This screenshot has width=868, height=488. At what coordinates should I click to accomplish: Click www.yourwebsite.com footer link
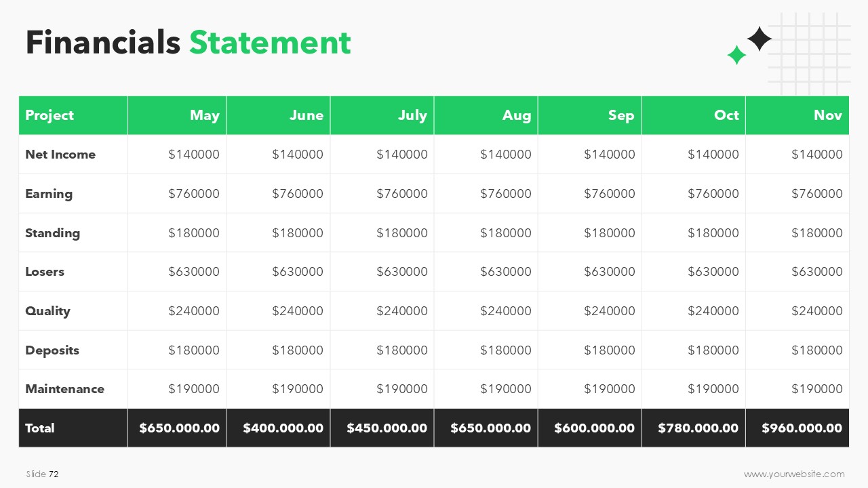point(794,474)
